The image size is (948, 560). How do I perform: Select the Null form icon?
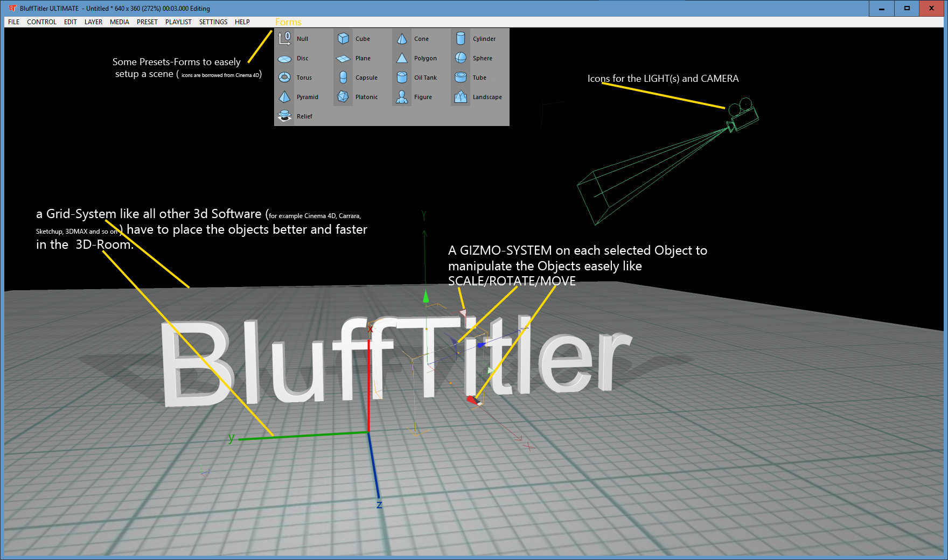pos(284,39)
